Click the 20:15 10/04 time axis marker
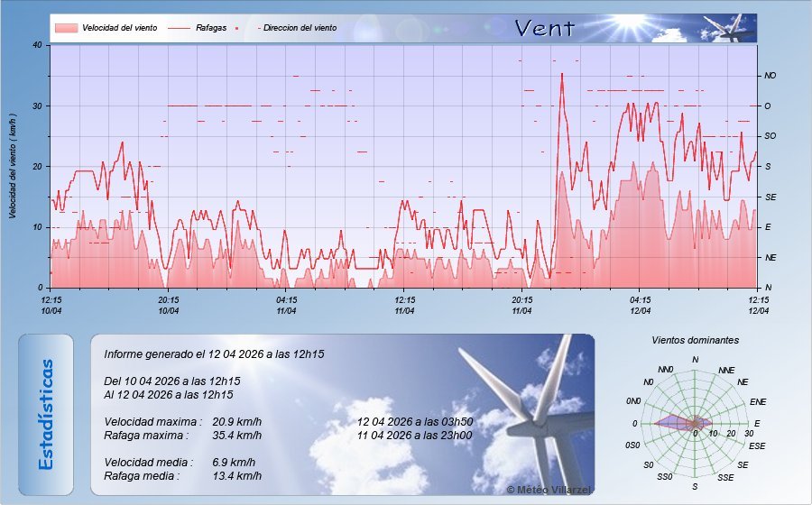 pyautogui.click(x=169, y=305)
